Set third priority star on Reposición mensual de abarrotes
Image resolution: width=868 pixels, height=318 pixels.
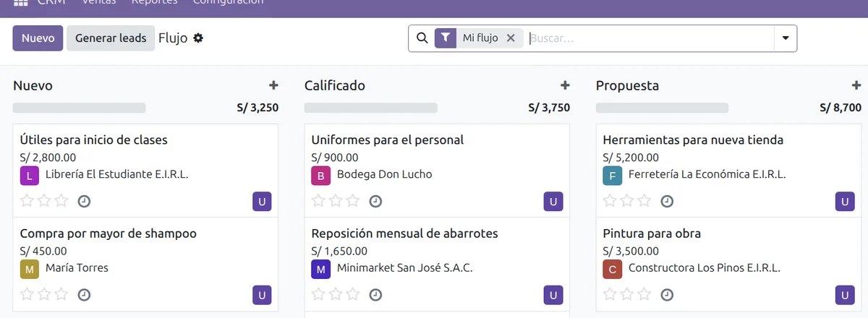pyautogui.click(x=353, y=293)
